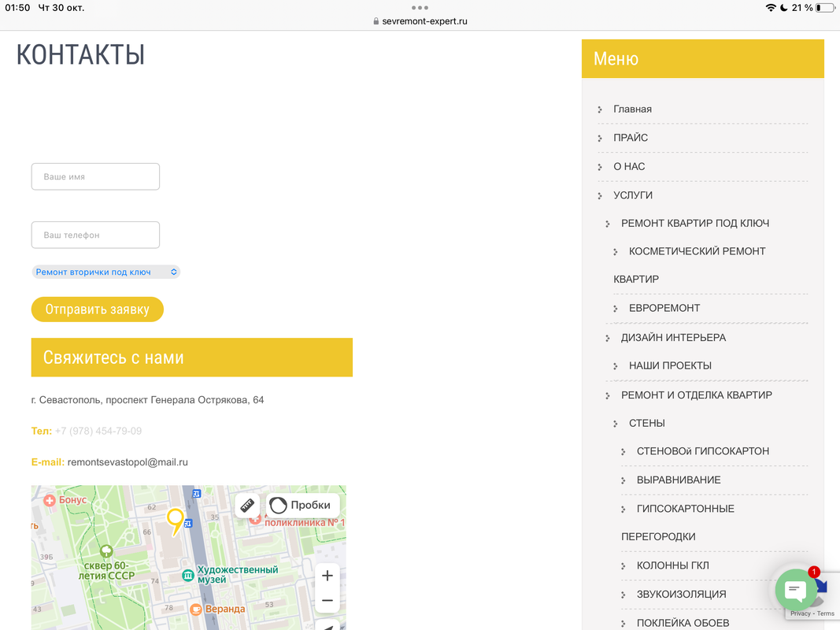Open Главная in the side menu

(x=633, y=109)
